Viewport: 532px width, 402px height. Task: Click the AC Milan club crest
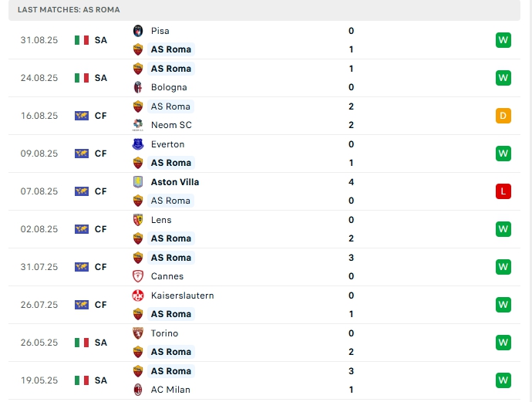tap(138, 390)
